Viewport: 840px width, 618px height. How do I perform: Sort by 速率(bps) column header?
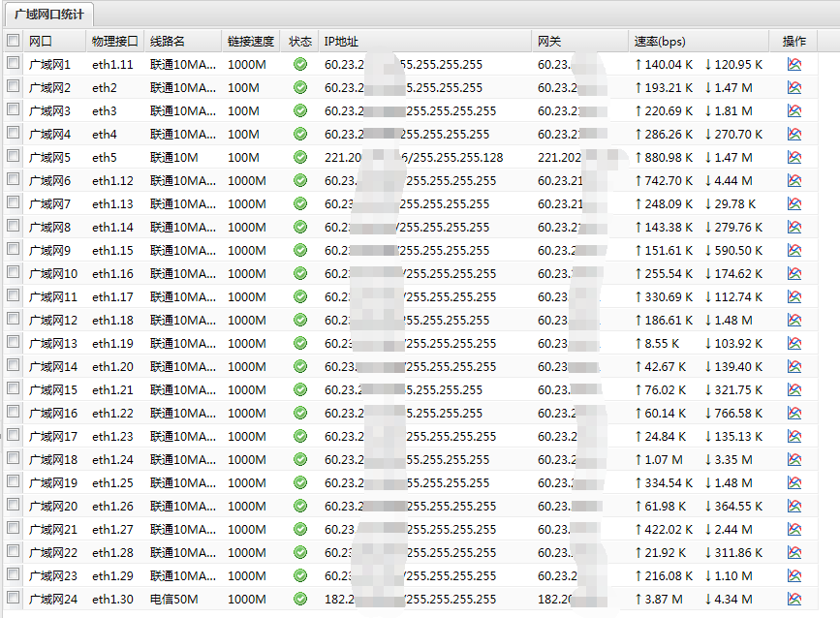click(659, 42)
